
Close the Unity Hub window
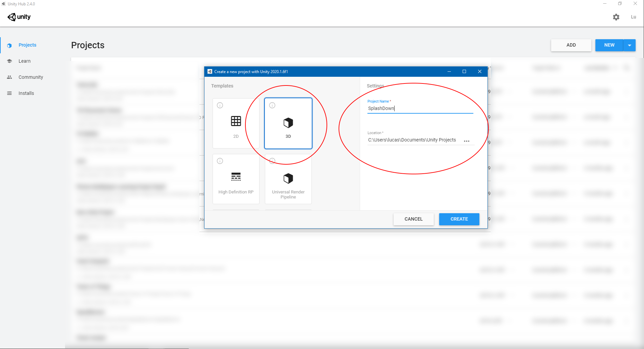(635, 4)
